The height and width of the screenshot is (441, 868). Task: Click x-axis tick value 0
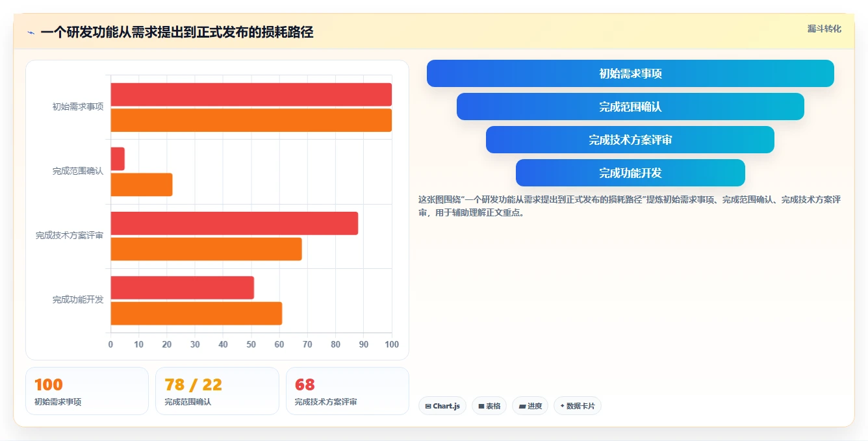pyautogui.click(x=110, y=344)
